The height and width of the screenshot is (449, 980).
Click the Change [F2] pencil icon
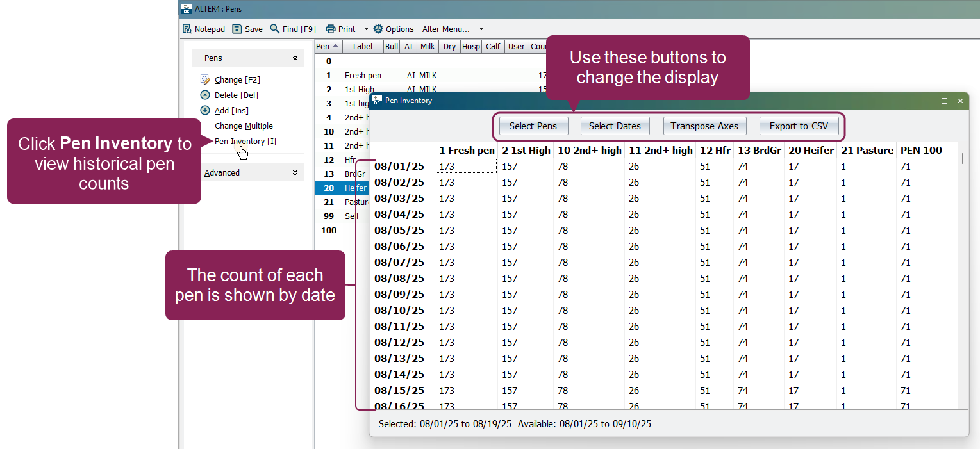click(205, 79)
